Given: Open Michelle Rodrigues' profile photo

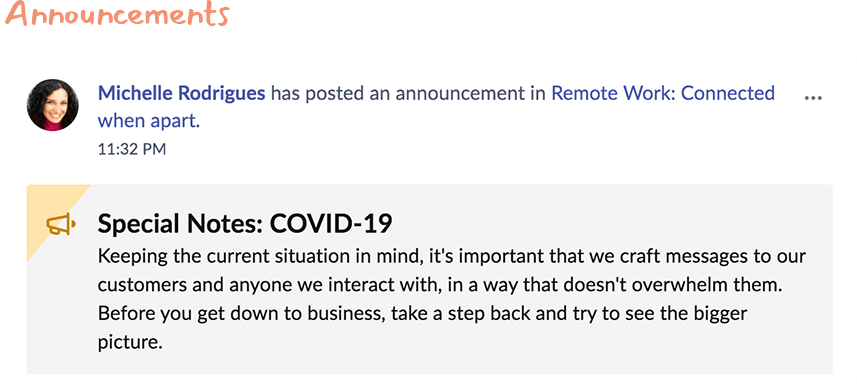Looking at the screenshot, I should click(52, 105).
